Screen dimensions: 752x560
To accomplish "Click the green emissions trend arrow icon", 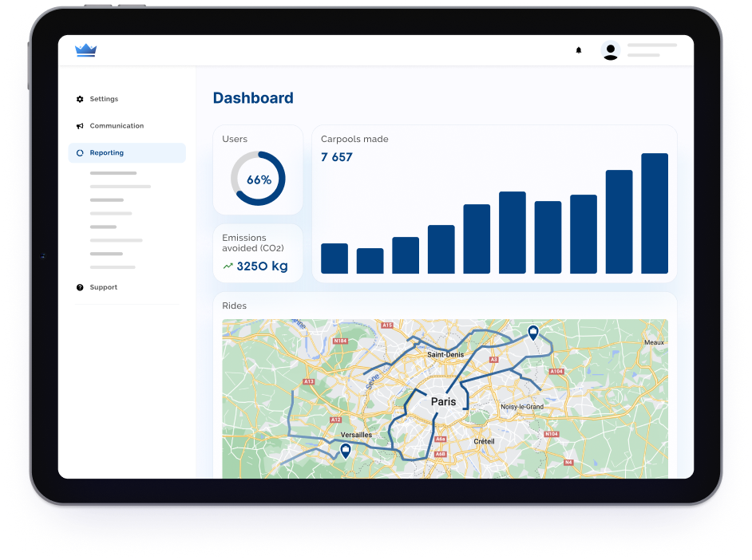I will [228, 266].
